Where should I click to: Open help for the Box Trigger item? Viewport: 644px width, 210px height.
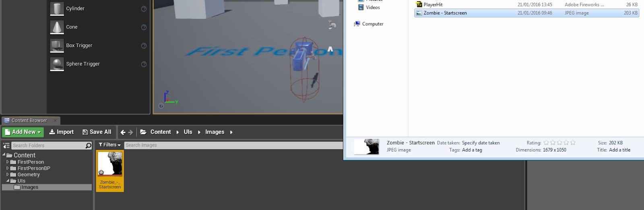[144, 46]
